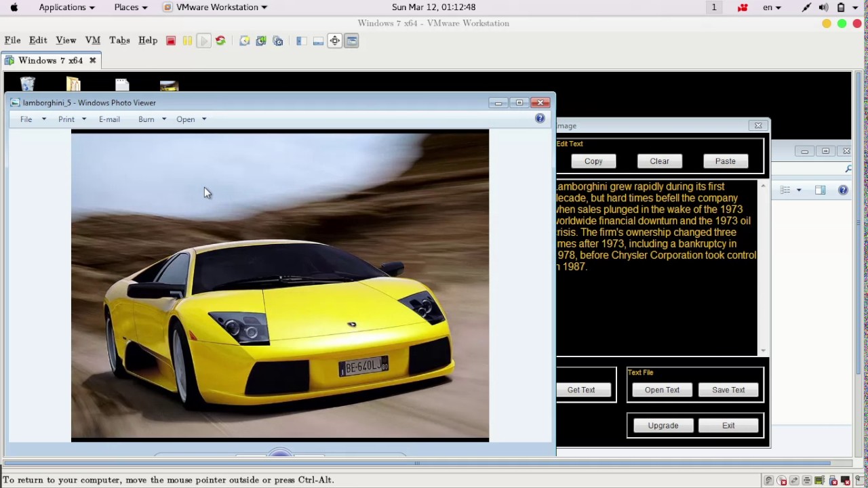Click the Explorer window help icon
This screenshot has width=868, height=488.
tap(843, 190)
